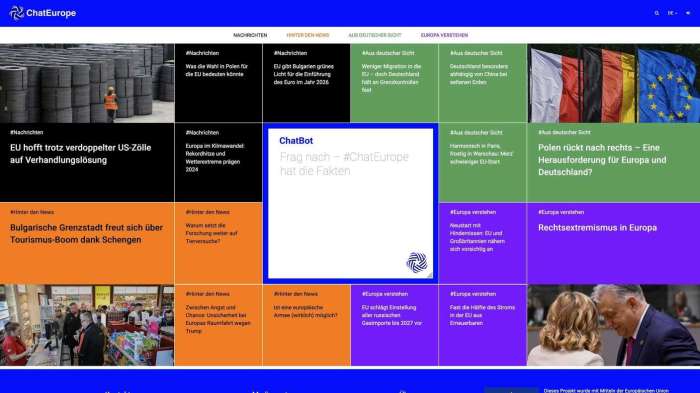The width and height of the screenshot is (700, 393).
Task: Open Rechtsextremismus in Europa article
Action: (597, 228)
